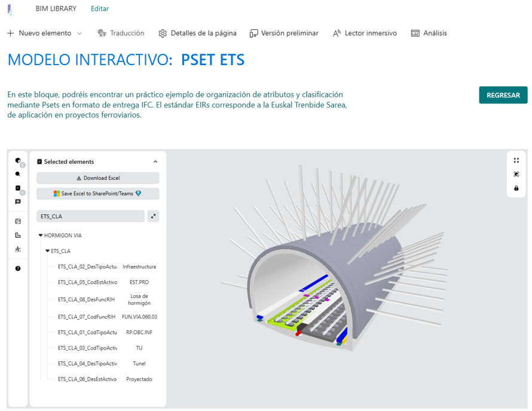Toggle the first-person walk mode icon
The width and height of the screenshot is (532, 411).
[x=18, y=249]
